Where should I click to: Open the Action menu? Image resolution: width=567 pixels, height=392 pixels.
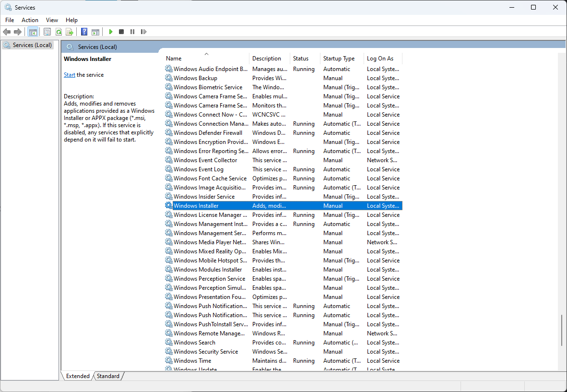coord(30,20)
